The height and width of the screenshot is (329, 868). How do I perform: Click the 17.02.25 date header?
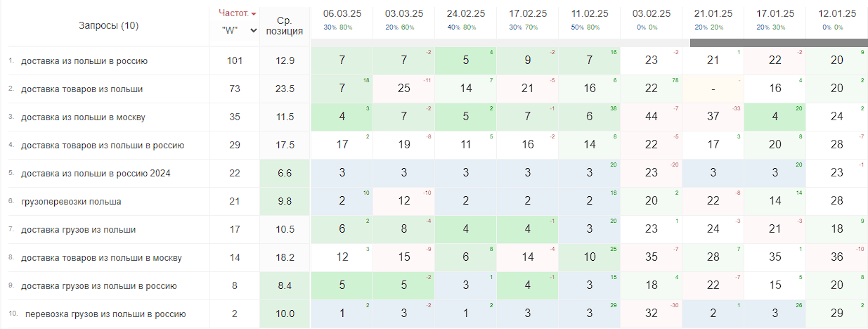click(528, 13)
